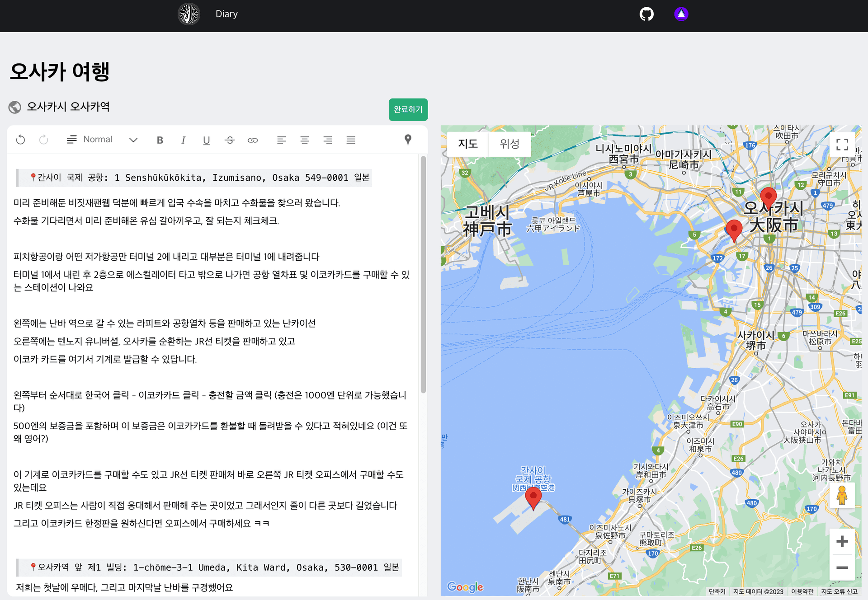This screenshot has height=600, width=868.
Task: Toggle italic formatting
Action: pos(183,140)
